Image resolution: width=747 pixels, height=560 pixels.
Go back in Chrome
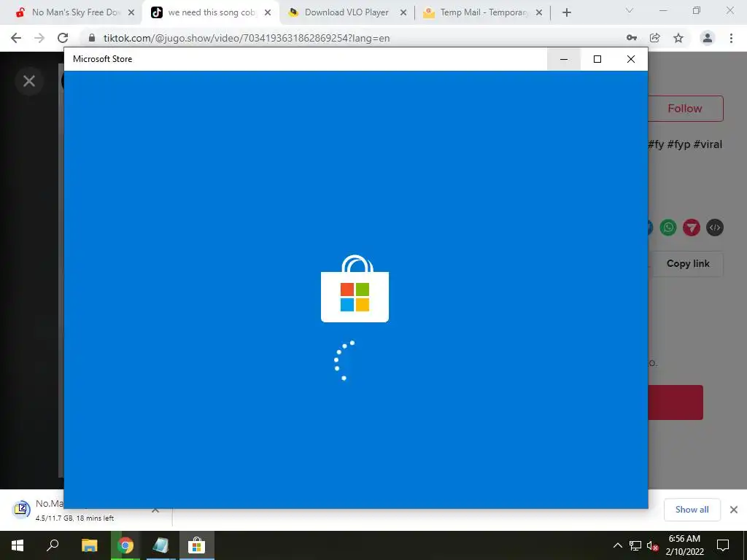(x=16, y=38)
